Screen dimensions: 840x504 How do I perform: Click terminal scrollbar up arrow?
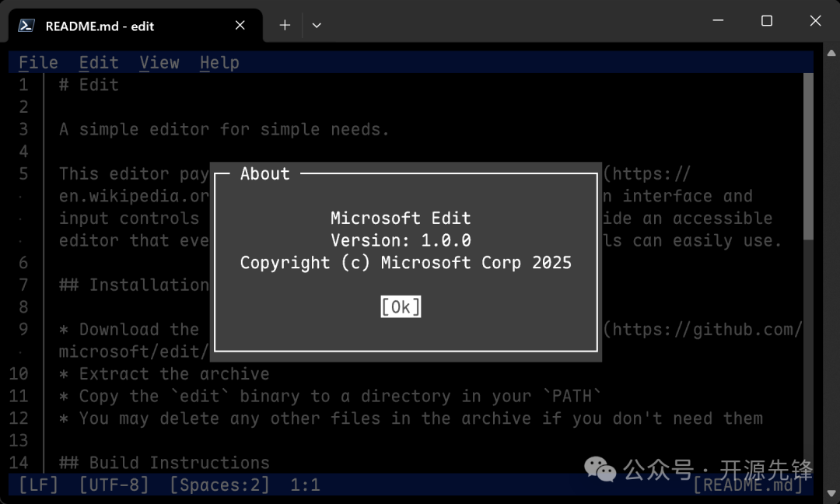pyautogui.click(x=831, y=53)
